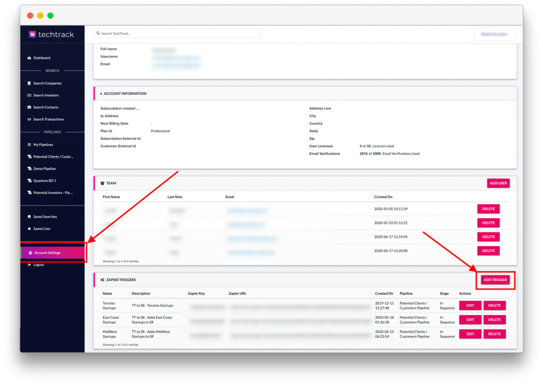Click the blurred user button at top right
Viewport: 543px width, 392px height.
494,34
